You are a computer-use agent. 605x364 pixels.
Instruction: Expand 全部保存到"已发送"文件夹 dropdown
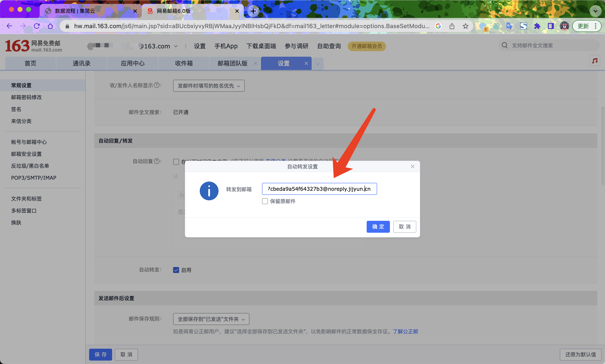[211, 319]
